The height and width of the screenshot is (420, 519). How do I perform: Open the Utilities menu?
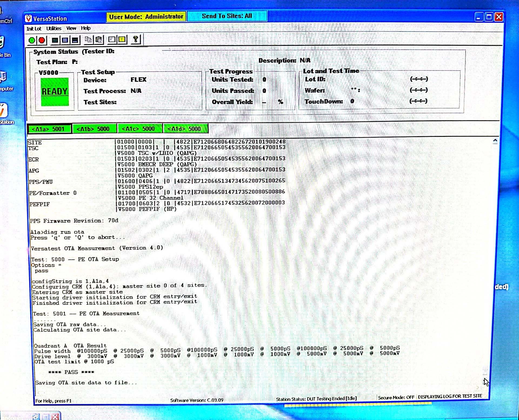[54, 28]
